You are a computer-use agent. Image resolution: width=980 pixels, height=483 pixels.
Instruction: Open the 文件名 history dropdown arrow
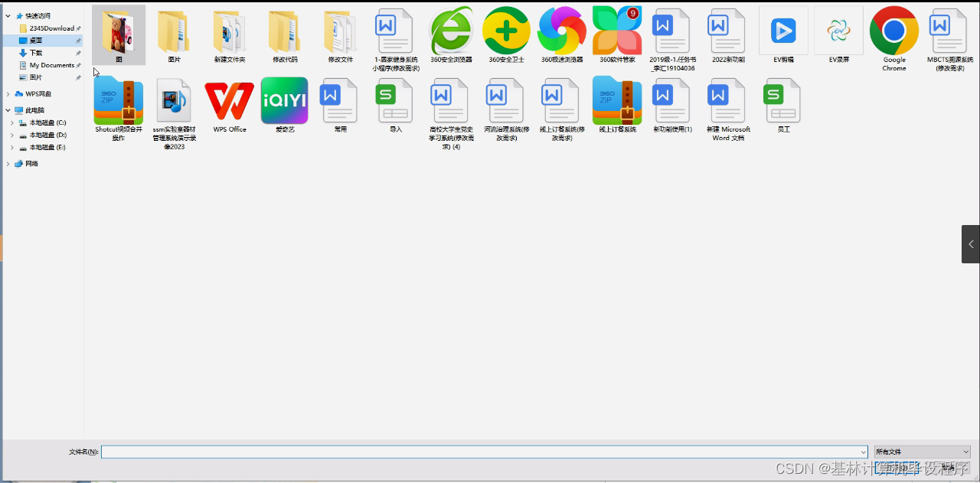863,452
